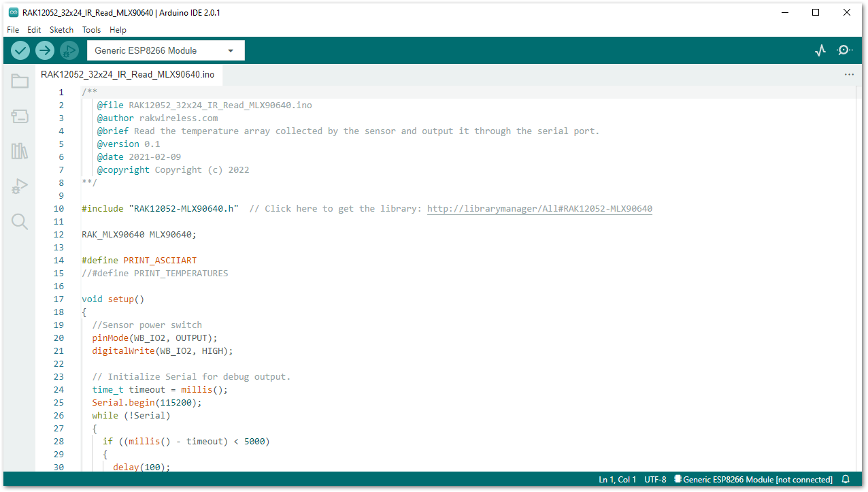Viewport: 868px width, 492px height.
Task: Click the @author rakwireless.com comment line
Action: [157, 118]
